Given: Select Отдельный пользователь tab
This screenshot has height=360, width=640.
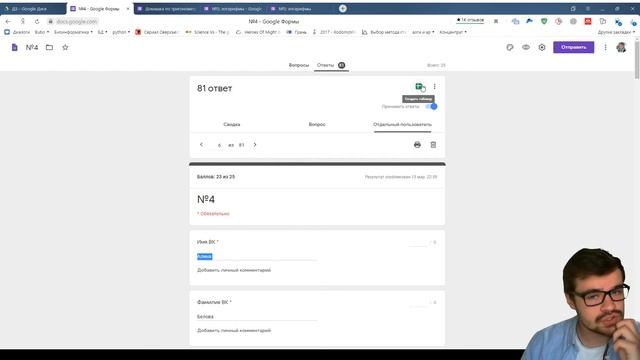Looking at the screenshot, I should point(402,124).
